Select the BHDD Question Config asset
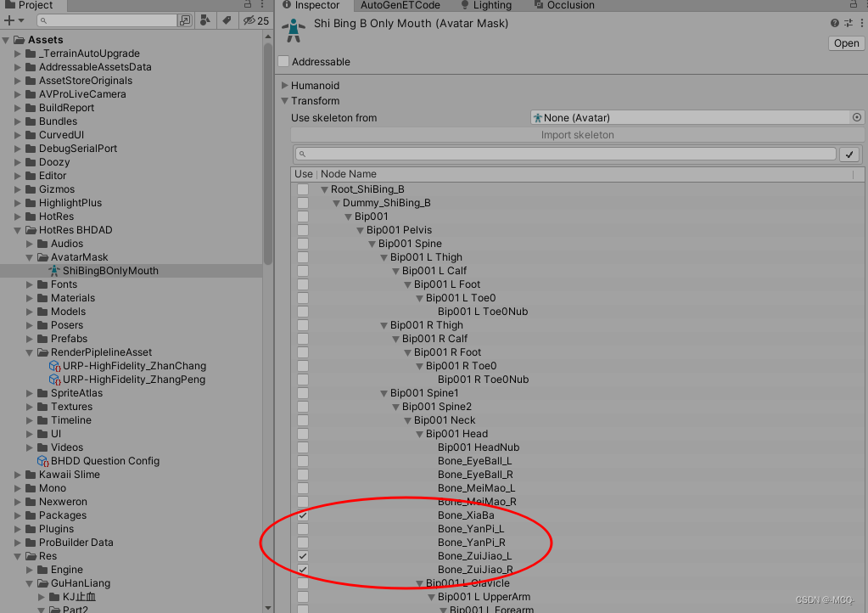The width and height of the screenshot is (868, 613). 104,461
